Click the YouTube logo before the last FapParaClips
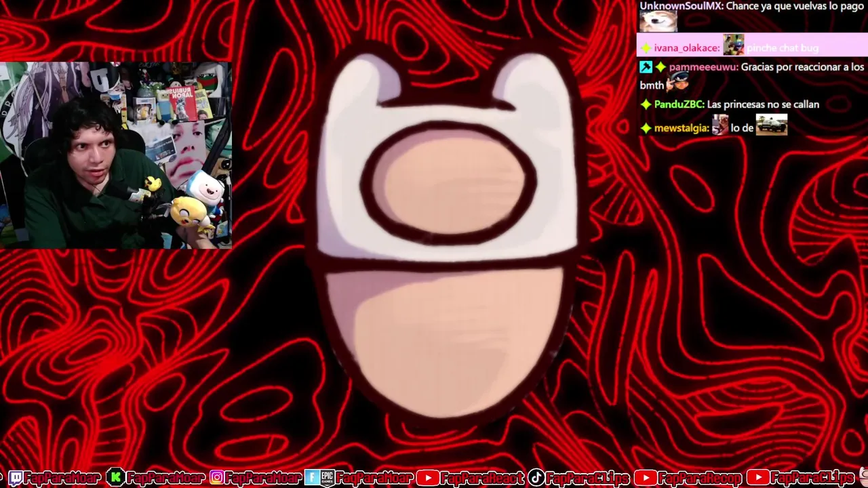This screenshot has width=868, height=488. (757, 479)
